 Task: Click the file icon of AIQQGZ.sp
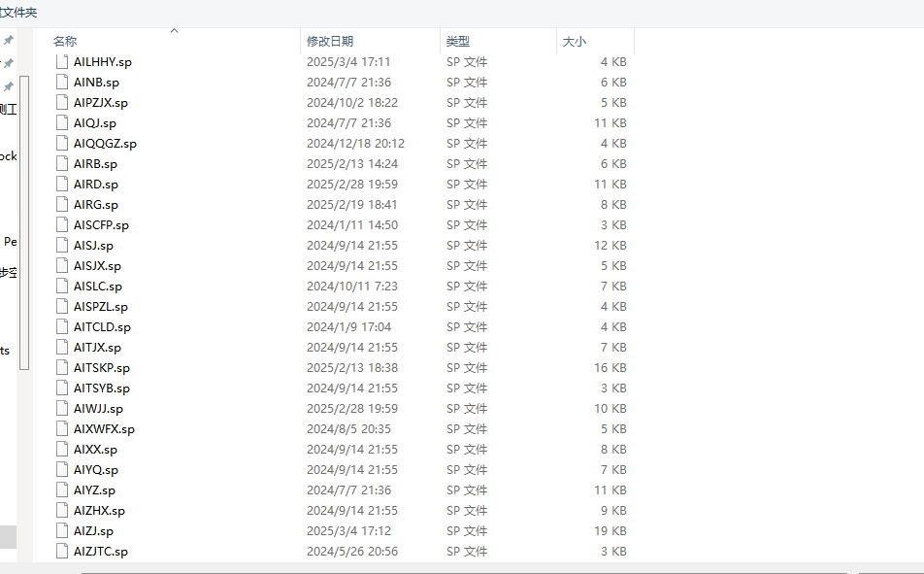[x=62, y=143]
